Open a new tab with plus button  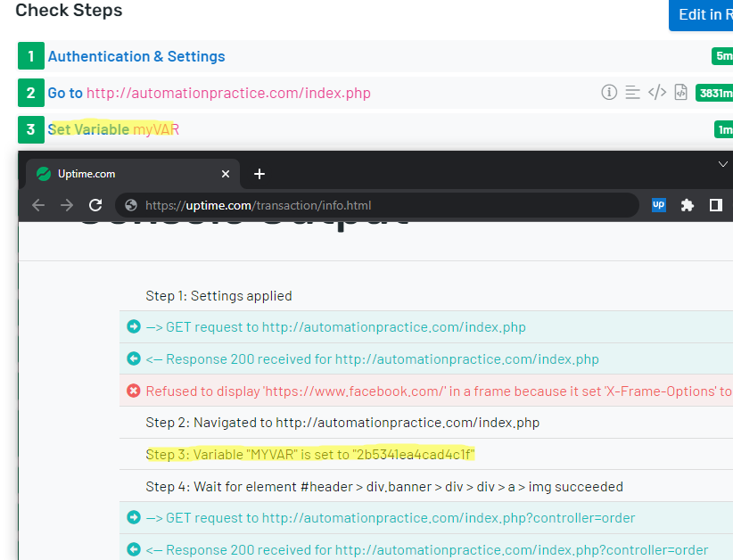(259, 174)
